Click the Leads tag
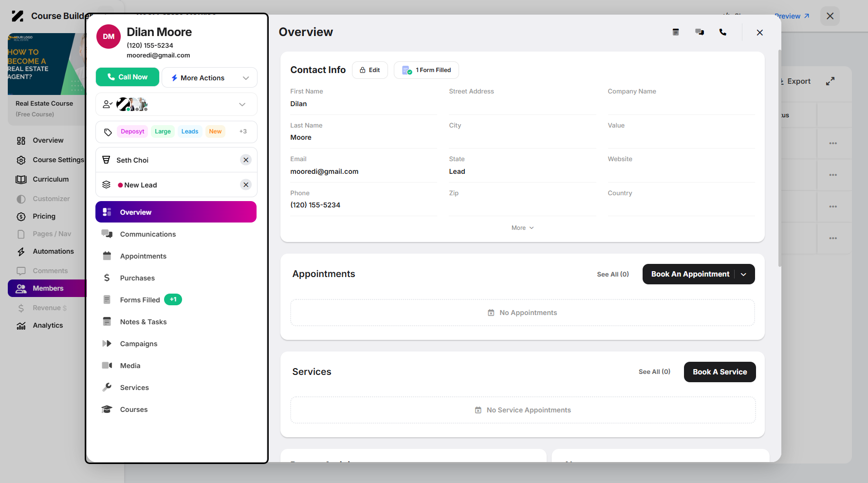The image size is (868, 483). click(x=190, y=131)
